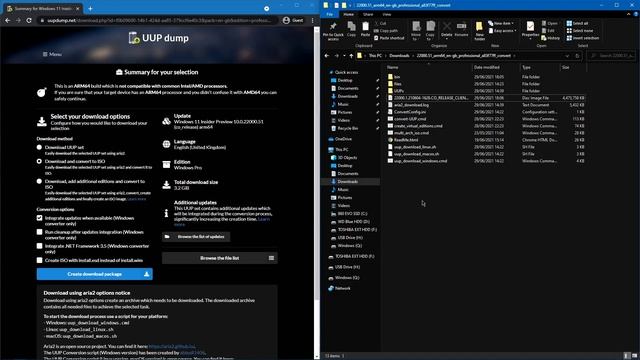
Task: Open the Move to dropdown in ribbon
Action: [416, 31]
